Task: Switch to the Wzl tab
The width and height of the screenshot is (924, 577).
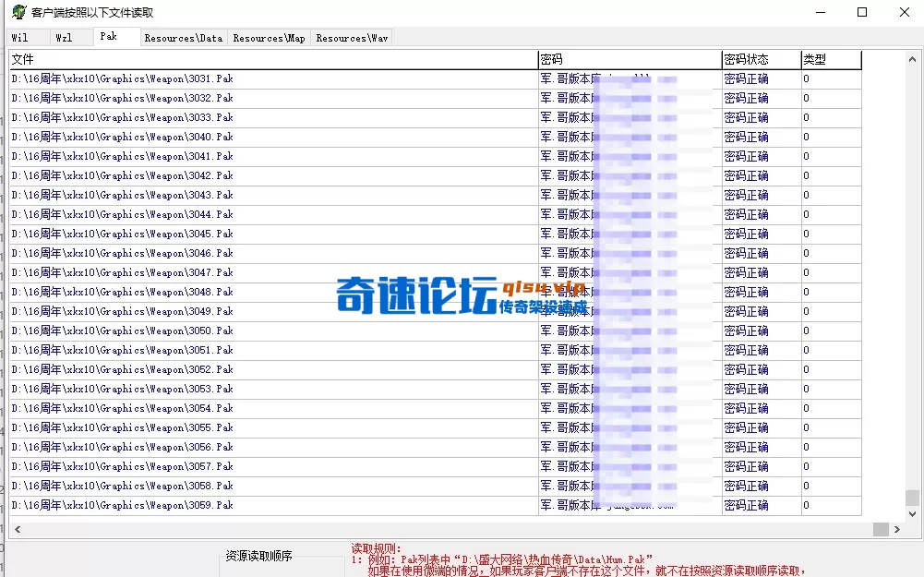Action: 63,37
